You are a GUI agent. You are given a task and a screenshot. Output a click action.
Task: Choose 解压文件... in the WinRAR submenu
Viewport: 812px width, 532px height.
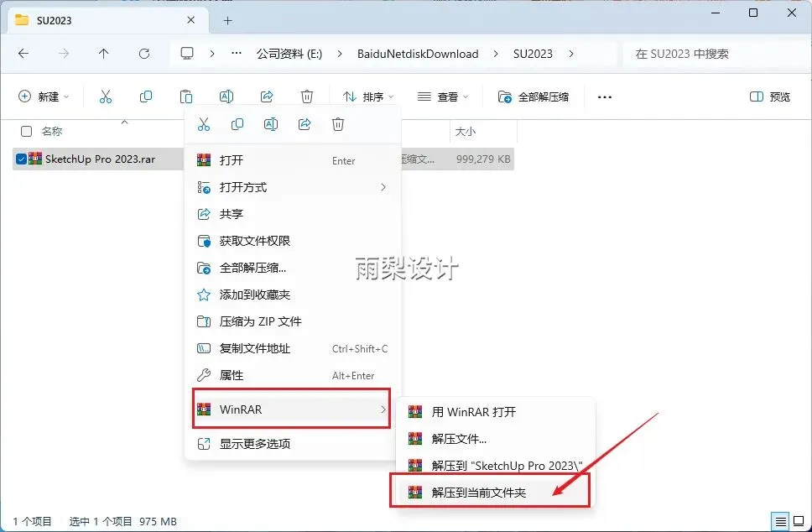(496, 439)
